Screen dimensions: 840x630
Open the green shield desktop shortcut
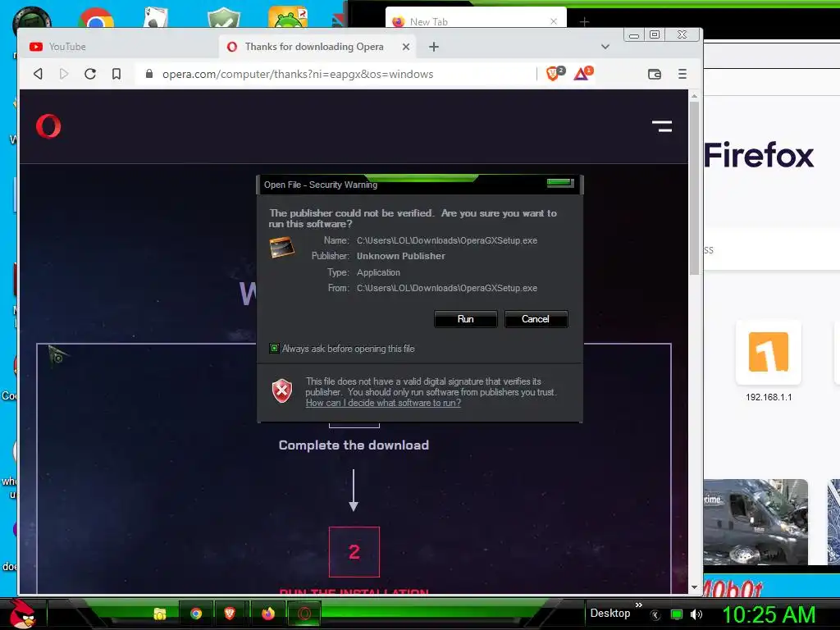tap(224, 18)
